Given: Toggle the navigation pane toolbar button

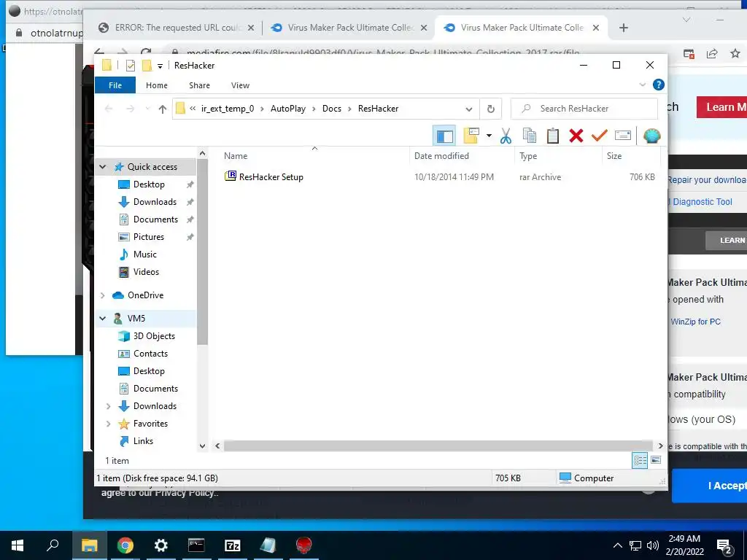Looking at the screenshot, I should pos(444,136).
